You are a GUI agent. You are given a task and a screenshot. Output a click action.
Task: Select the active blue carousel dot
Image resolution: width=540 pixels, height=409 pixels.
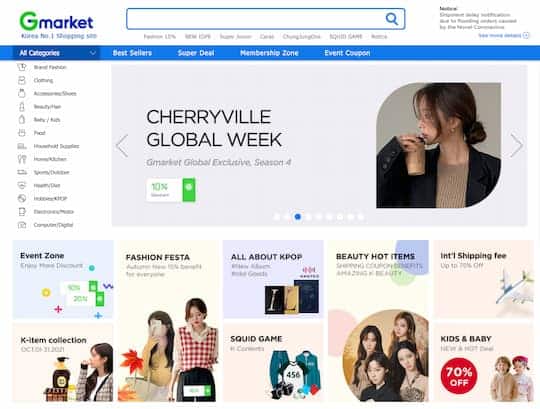tap(298, 217)
